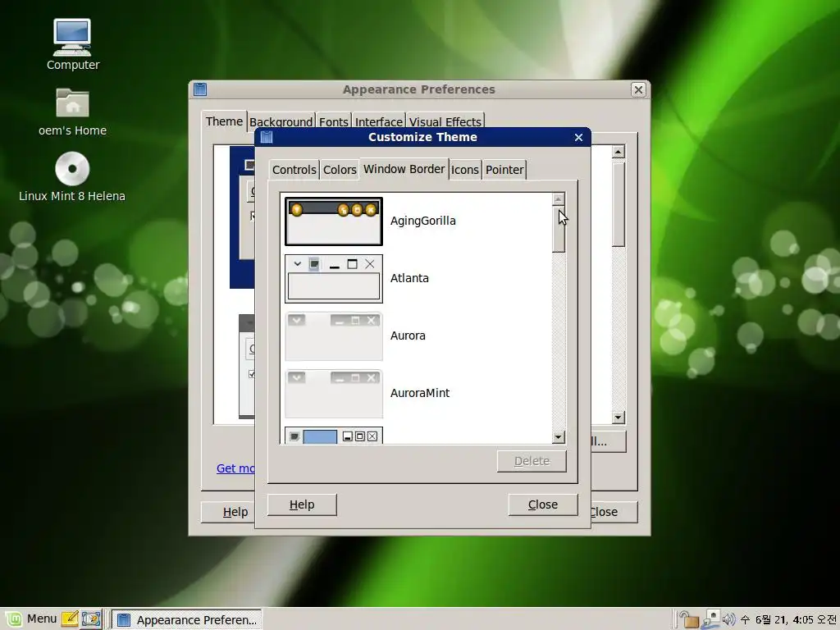
Task: Click the Appearance Preferences taskbar button
Action: click(x=187, y=620)
